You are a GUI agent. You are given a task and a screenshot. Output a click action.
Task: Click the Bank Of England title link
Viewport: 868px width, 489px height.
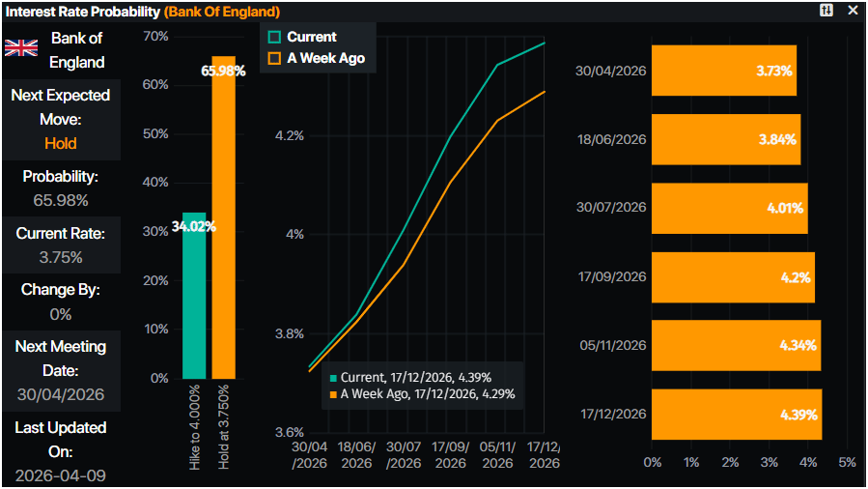[222, 12]
